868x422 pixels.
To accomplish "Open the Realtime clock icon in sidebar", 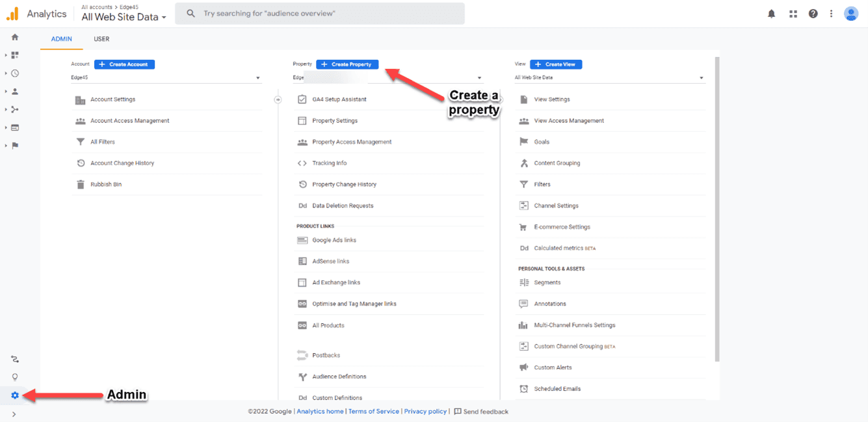I will pyautogui.click(x=15, y=73).
